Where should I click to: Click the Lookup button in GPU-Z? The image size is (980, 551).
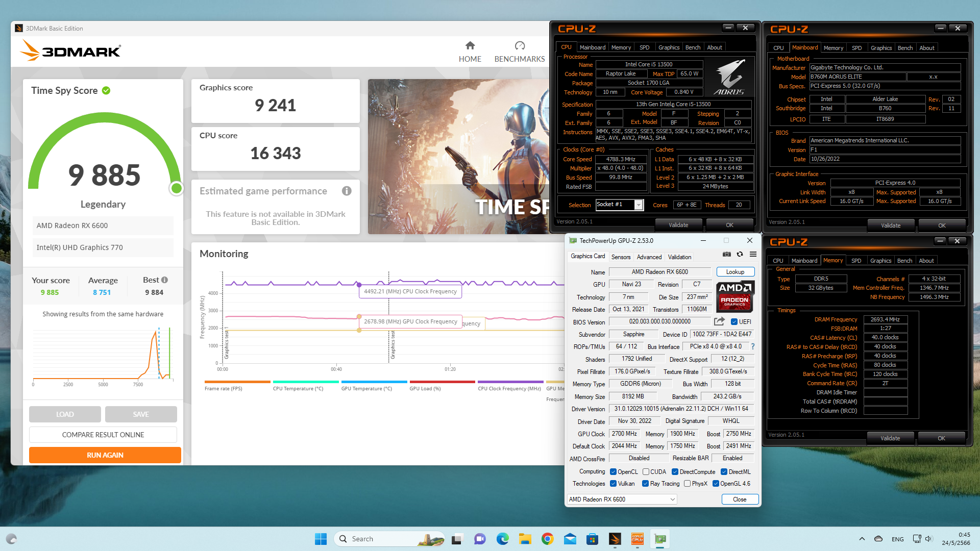point(735,272)
